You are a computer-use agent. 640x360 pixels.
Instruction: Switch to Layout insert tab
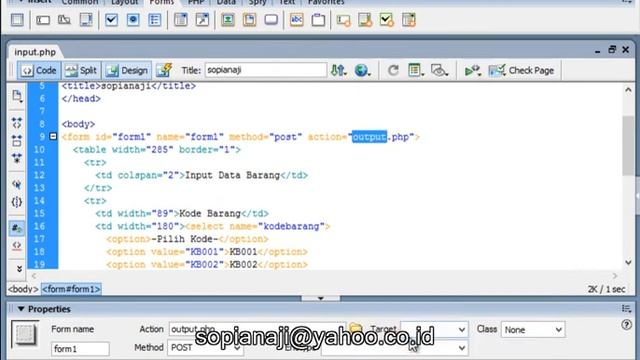click(124, 2)
